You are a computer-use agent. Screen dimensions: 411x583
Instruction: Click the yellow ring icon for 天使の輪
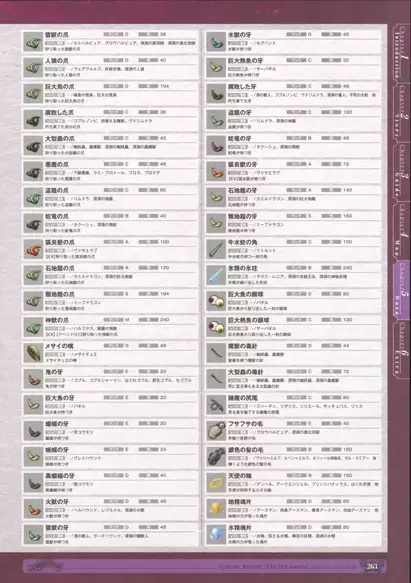(216, 483)
